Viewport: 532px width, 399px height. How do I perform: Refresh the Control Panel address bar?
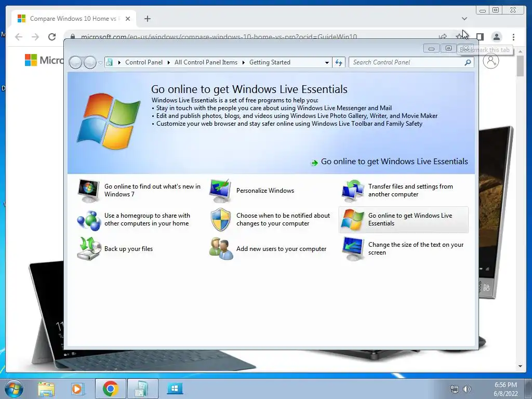pyautogui.click(x=339, y=62)
